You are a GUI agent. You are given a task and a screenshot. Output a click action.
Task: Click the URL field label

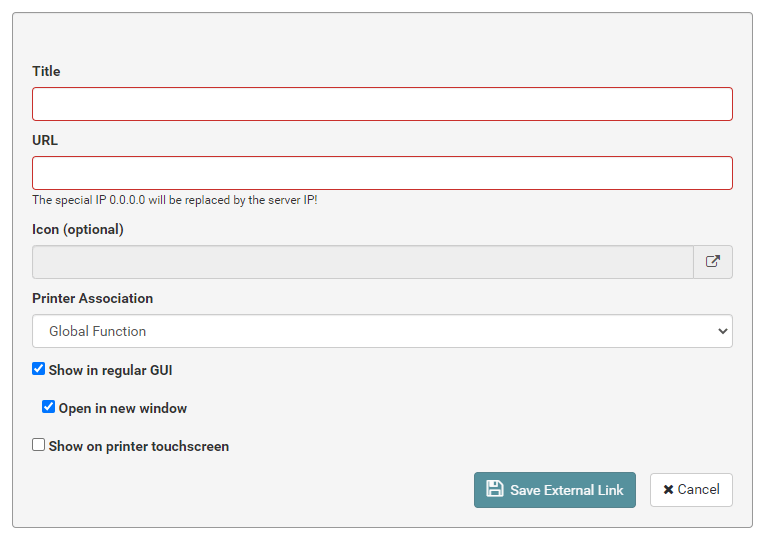click(45, 140)
